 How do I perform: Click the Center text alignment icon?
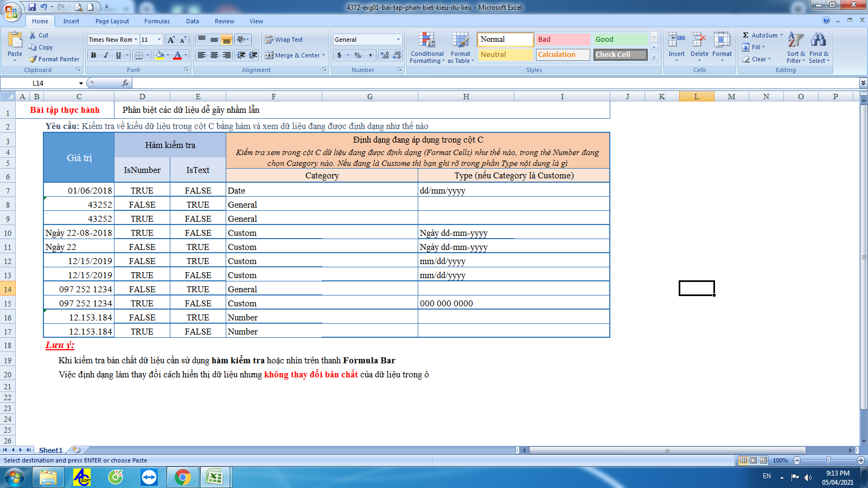(214, 55)
